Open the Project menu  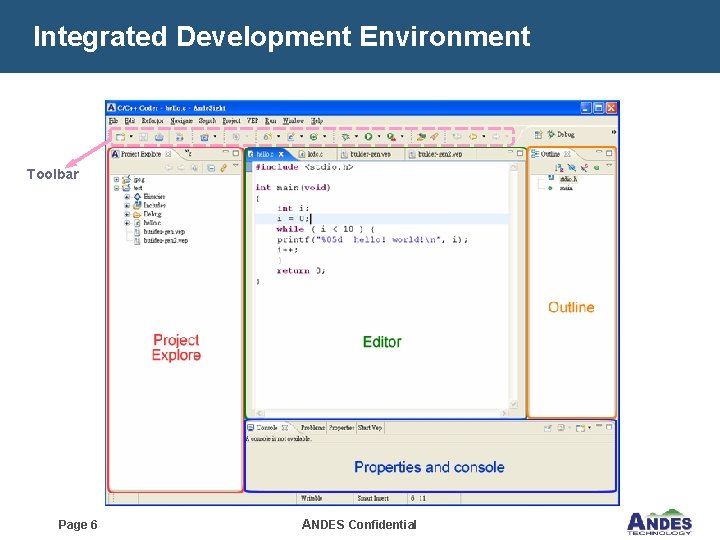click(231, 121)
